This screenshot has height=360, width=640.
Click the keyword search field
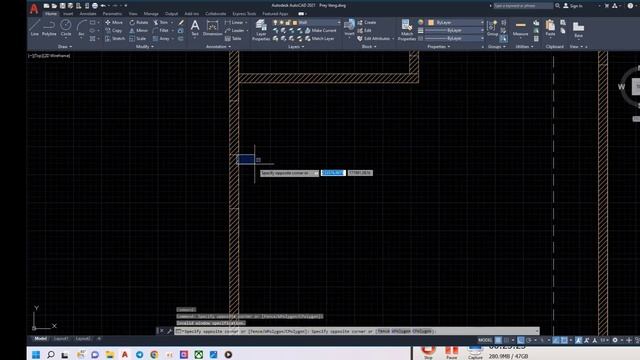523,6
